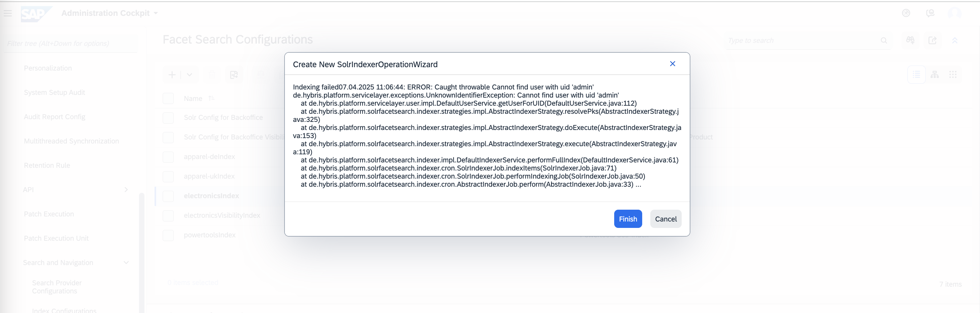This screenshot has width=980, height=313.
Task: Select Patch Execution Unit tree item
Action: coord(56,238)
